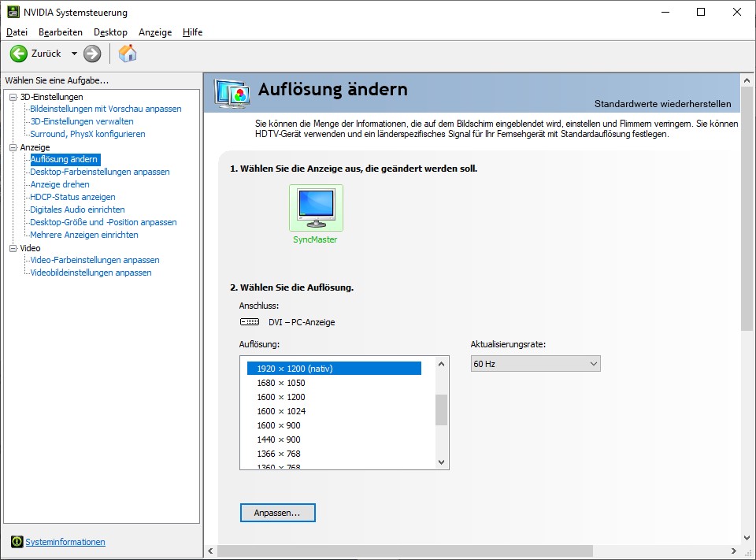756x560 pixels.
Task: Click main panel vertical scroll up arrow
Action: [747, 80]
